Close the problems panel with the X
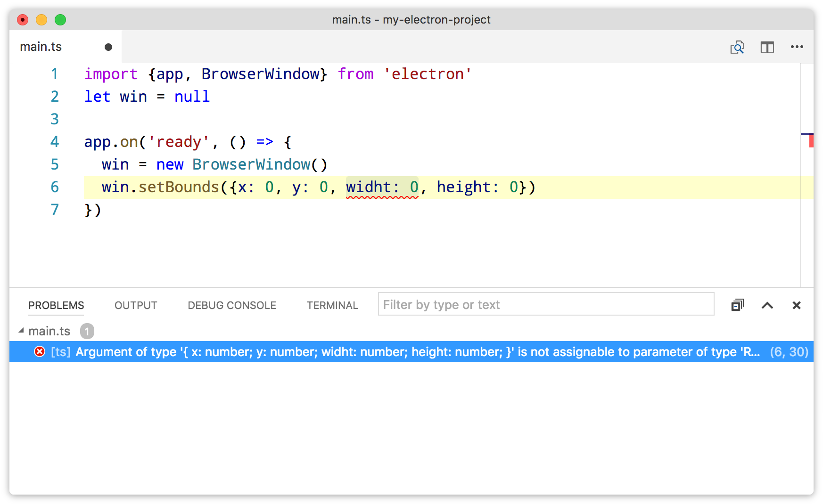The width and height of the screenshot is (823, 504). [x=797, y=305]
